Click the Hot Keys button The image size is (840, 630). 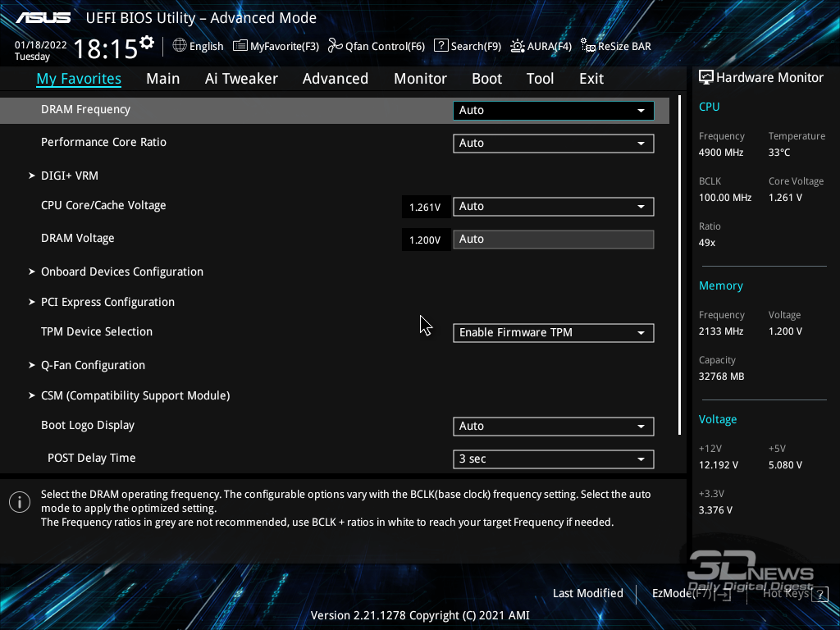click(x=796, y=594)
